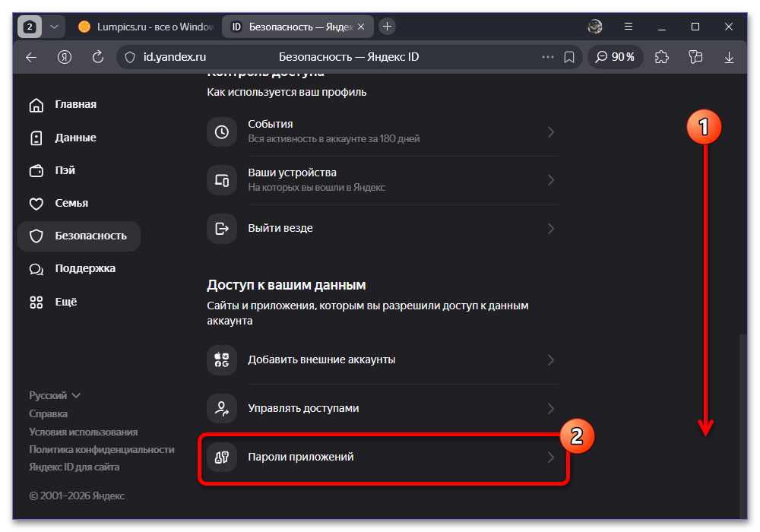Click the sign-out icon for Выйти везде
The height and width of the screenshot is (532, 760).
(222, 229)
